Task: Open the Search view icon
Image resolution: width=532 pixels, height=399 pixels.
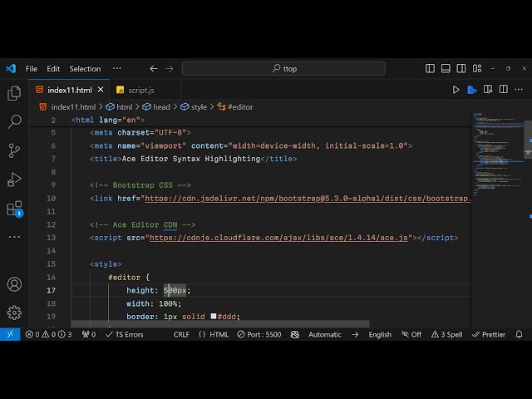Action: [x=14, y=122]
